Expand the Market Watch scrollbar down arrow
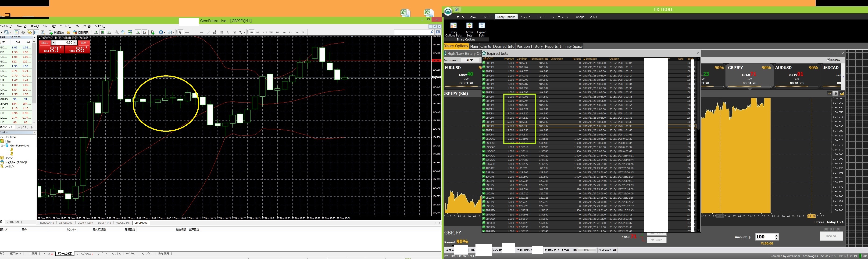 point(34,123)
